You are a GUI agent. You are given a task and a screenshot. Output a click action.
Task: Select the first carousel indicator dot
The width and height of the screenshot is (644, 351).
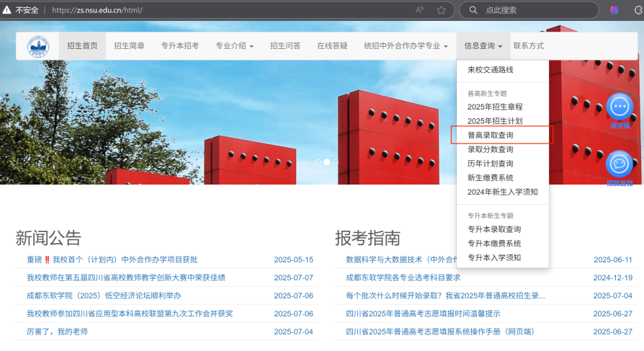tap(318, 162)
